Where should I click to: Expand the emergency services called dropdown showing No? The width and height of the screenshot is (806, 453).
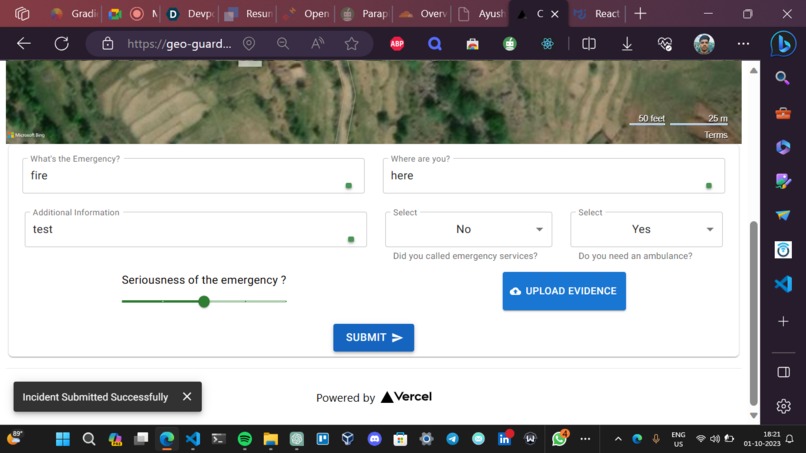pos(468,229)
